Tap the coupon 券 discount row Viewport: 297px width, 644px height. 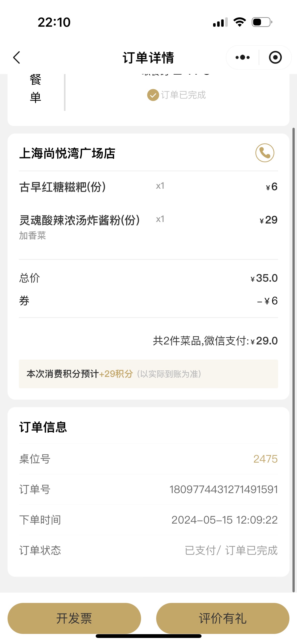pos(148,301)
